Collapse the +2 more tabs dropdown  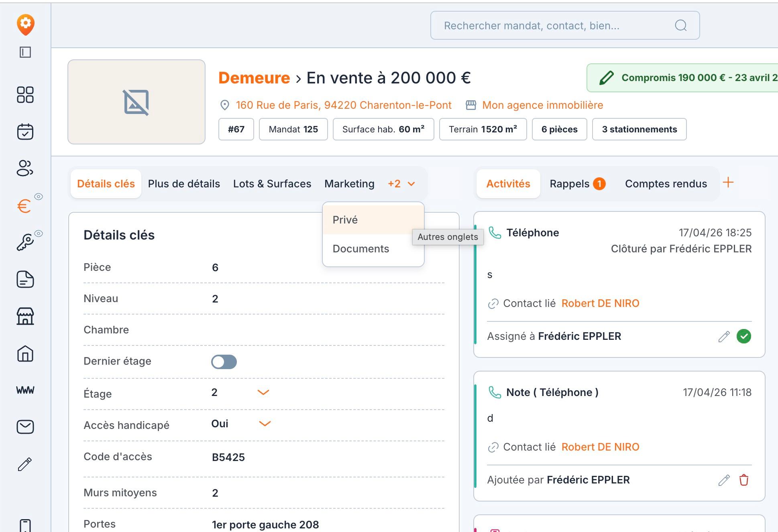(401, 184)
